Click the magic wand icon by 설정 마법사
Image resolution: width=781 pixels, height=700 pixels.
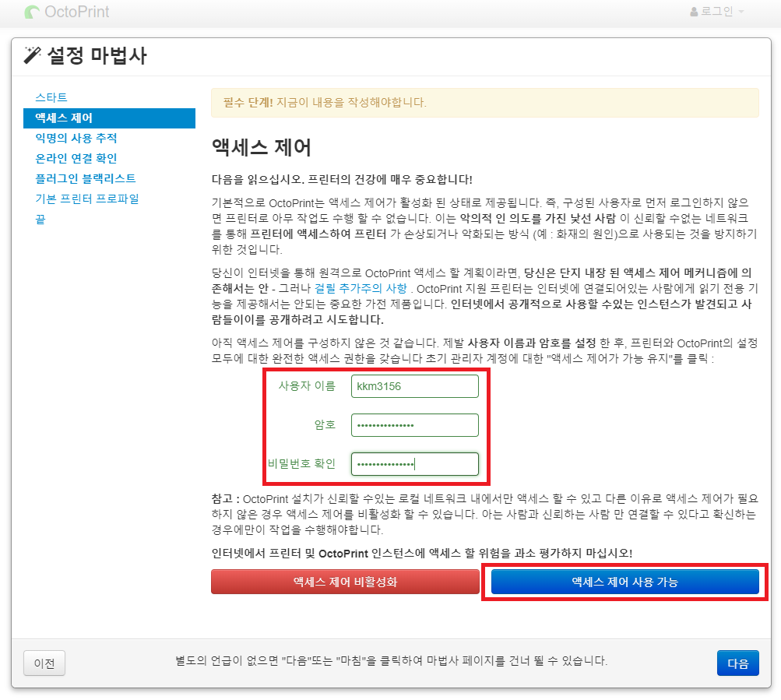point(33,55)
